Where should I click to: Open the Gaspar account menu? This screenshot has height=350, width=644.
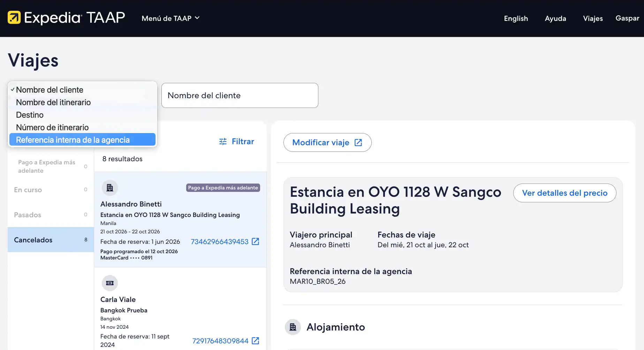627,18
